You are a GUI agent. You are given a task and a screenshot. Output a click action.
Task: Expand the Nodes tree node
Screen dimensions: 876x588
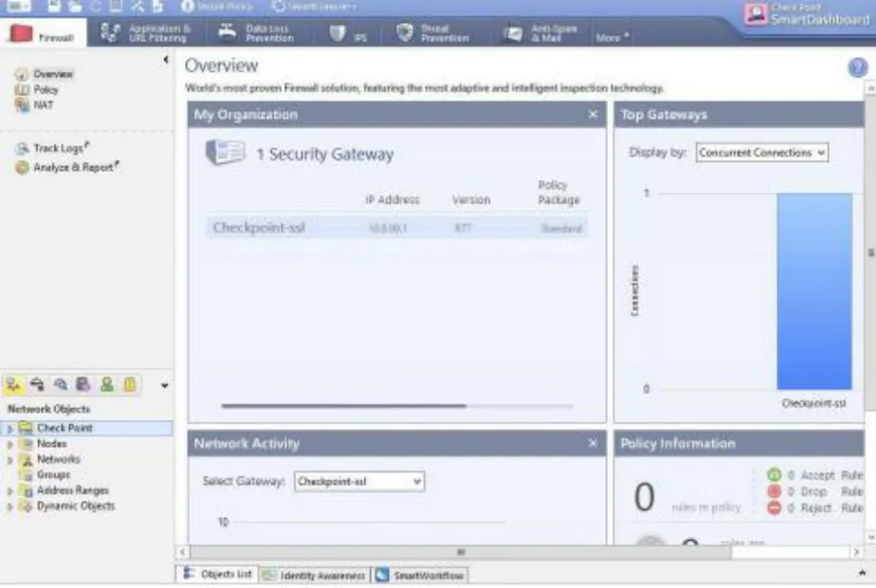9,444
